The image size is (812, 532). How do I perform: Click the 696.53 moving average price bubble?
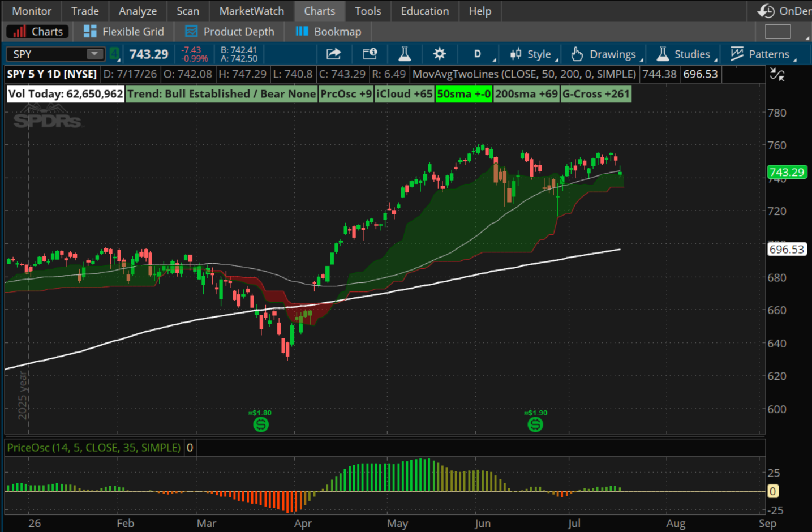(x=787, y=249)
